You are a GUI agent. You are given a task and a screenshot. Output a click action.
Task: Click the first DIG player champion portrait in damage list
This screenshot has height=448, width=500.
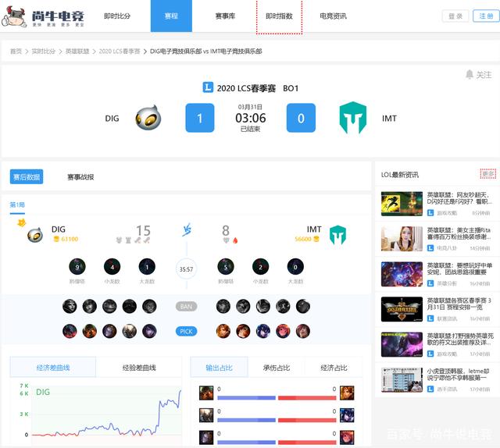pyautogui.click(x=206, y=393)
